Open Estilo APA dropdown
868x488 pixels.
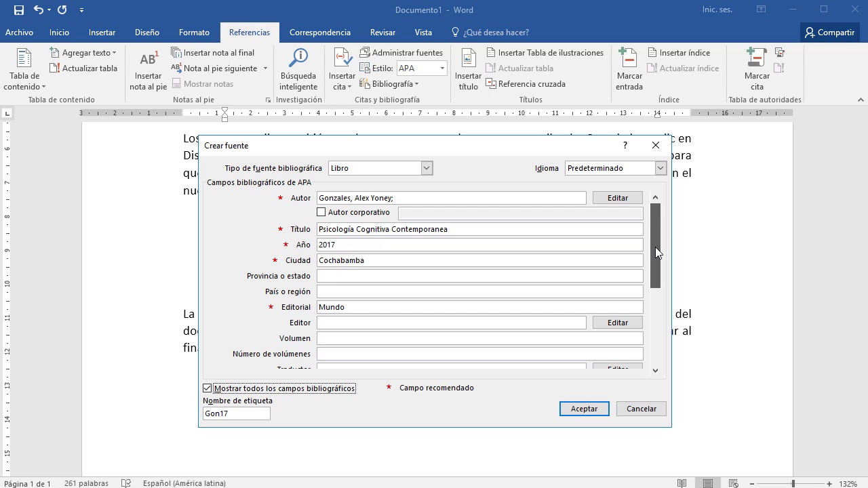(x=442, y=68)
